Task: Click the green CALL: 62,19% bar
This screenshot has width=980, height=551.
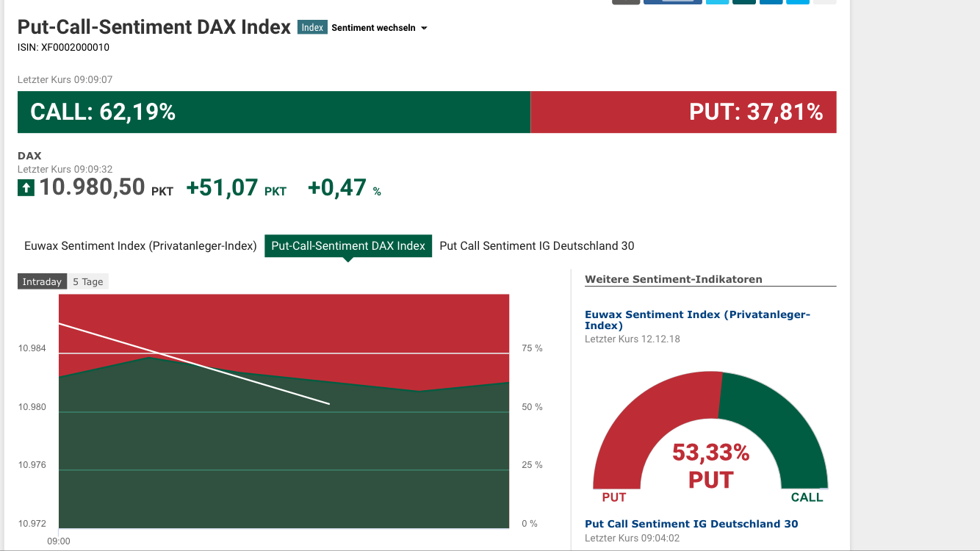Action: coord(274,112)
